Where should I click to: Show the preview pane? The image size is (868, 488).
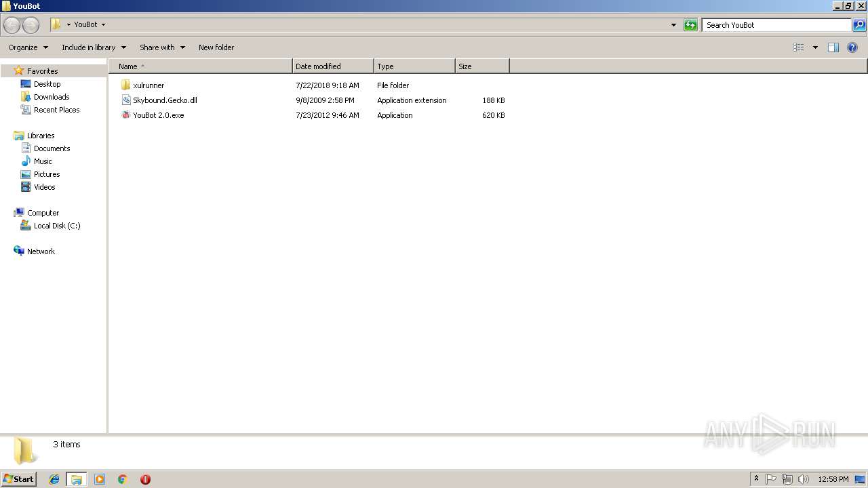point(833,47)
